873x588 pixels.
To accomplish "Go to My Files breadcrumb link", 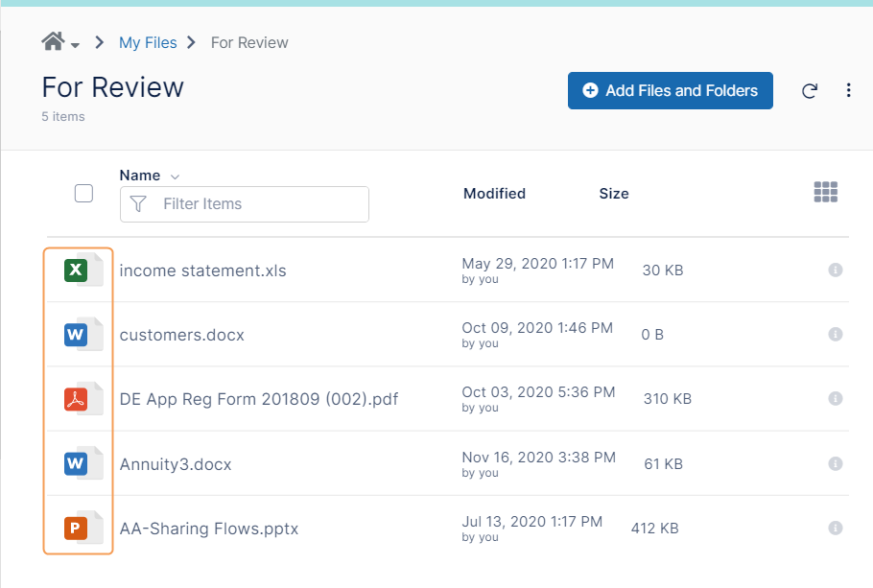I will point(148,43).
